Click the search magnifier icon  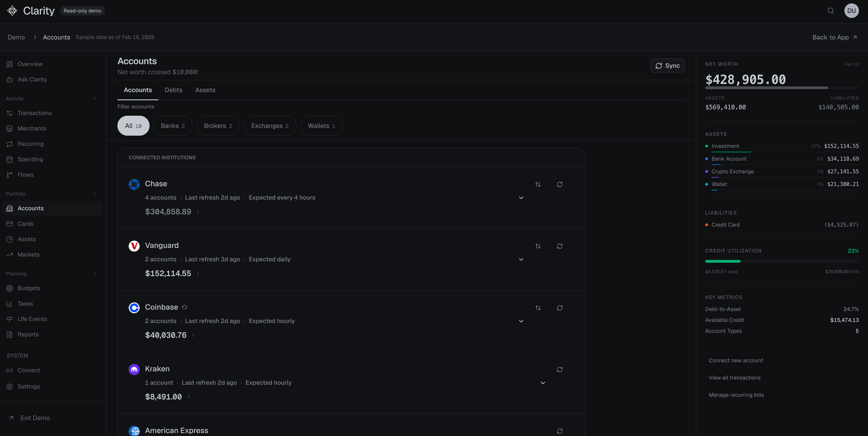831,11
